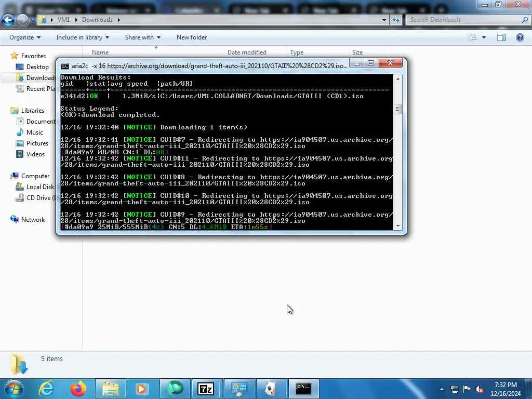Open Include in library dropdown
The width and height of the screenshot is (532, 399).
coord(83,37)
